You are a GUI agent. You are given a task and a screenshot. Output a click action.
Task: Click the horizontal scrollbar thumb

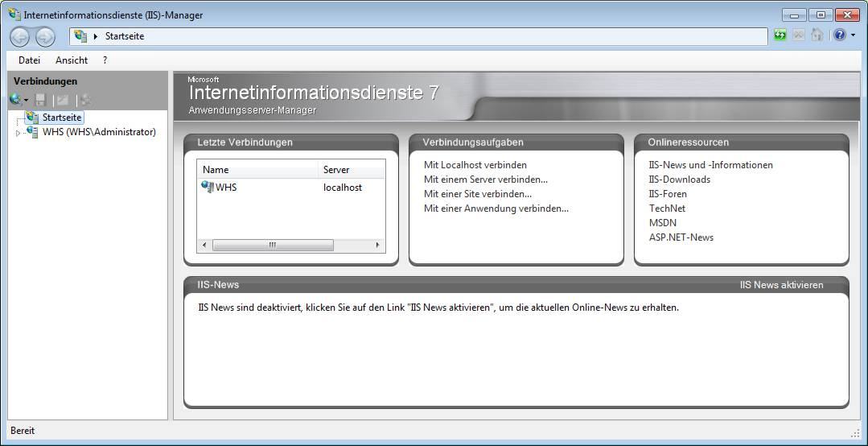pos(273,245)
